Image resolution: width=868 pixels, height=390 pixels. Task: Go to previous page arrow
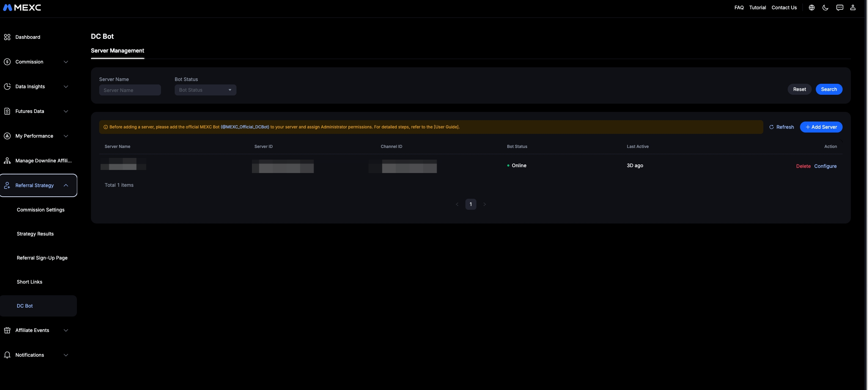pyautogui.click(x=457, y=204)
